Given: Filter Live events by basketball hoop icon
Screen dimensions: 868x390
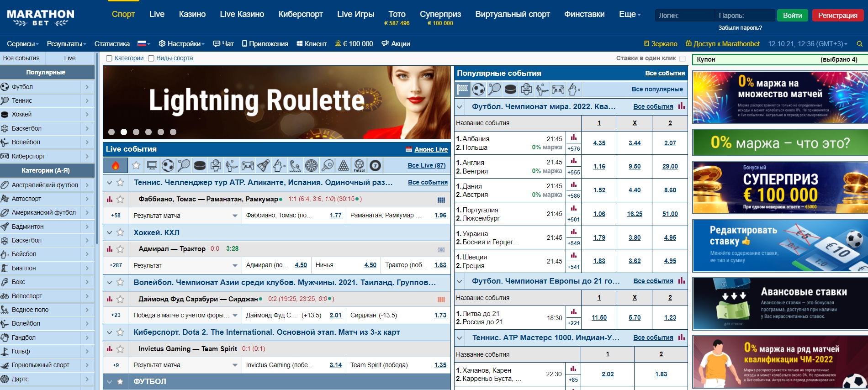Looking at the screenshot, I should (216, 165).
